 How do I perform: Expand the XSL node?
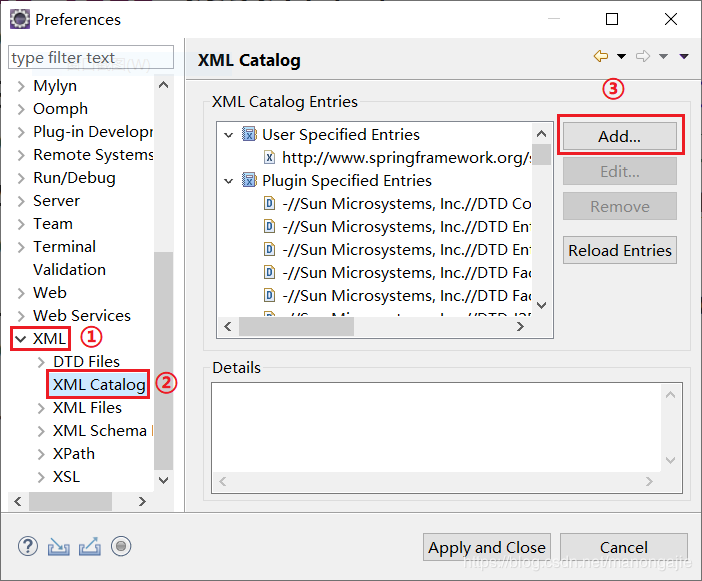(41, 477)
